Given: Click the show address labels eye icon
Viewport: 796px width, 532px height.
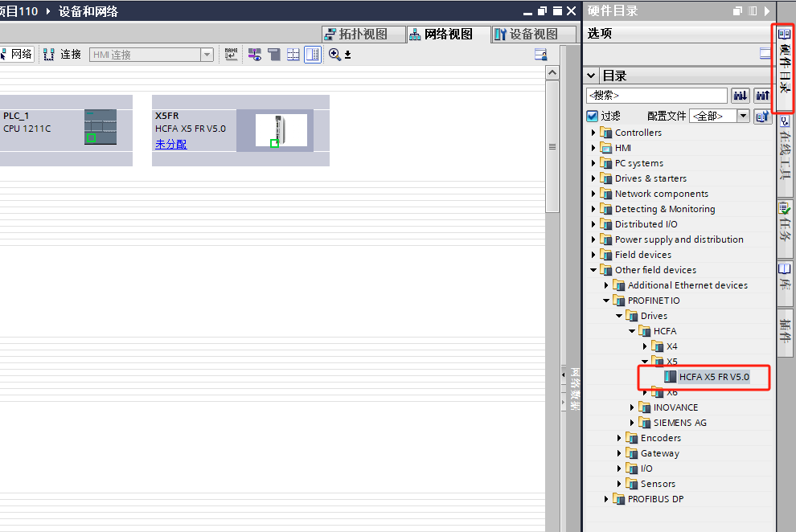Looking at the screenshot, I should (255, 55).
